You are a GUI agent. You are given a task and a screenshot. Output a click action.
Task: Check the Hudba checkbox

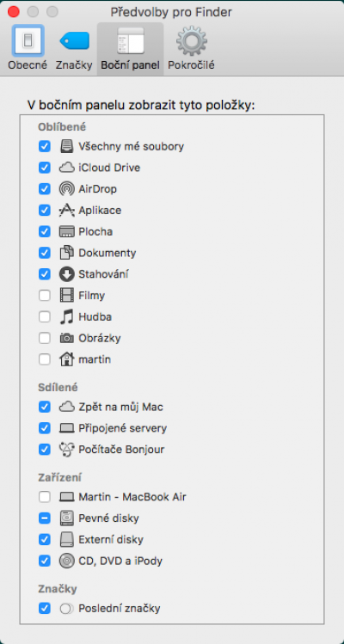tap(45, 316)
